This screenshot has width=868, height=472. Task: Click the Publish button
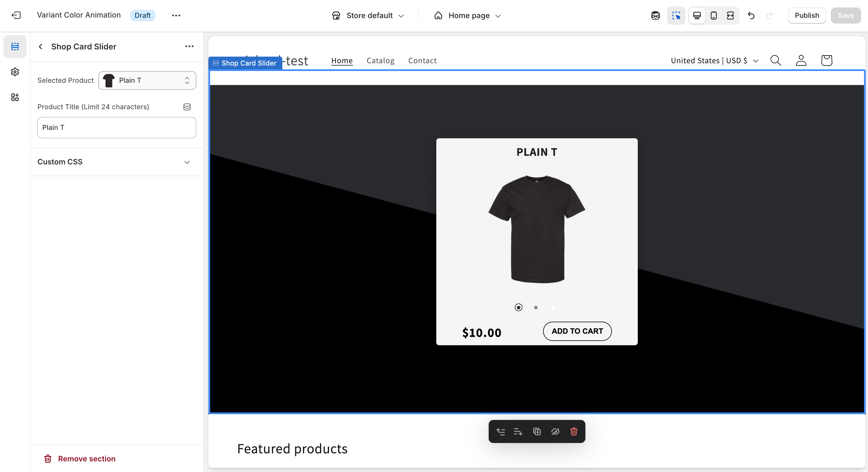[x=806, y=16]
